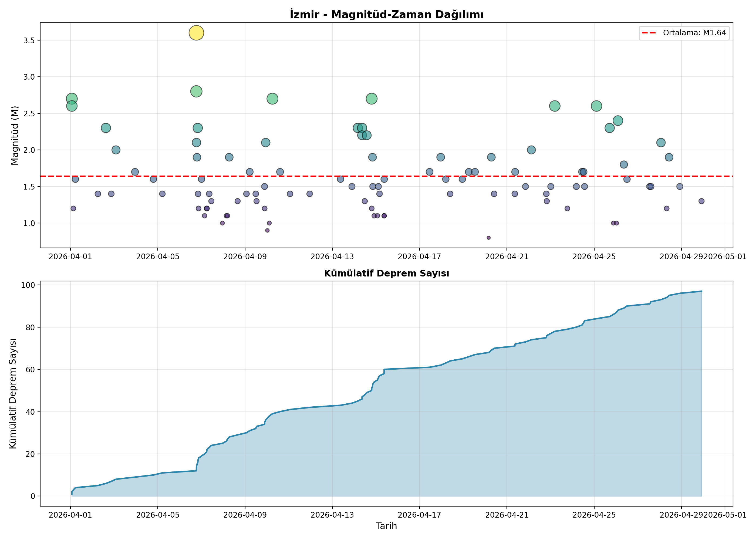Click the "2026-04-05" label under the scatter plot
756x540 pixels.
(158, 257)
